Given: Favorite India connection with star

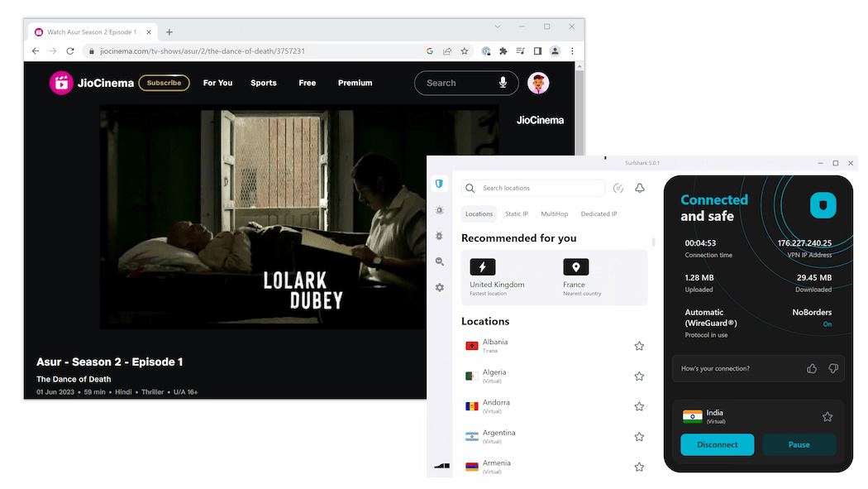Looking at the screenshot, I should click(827, 417).
